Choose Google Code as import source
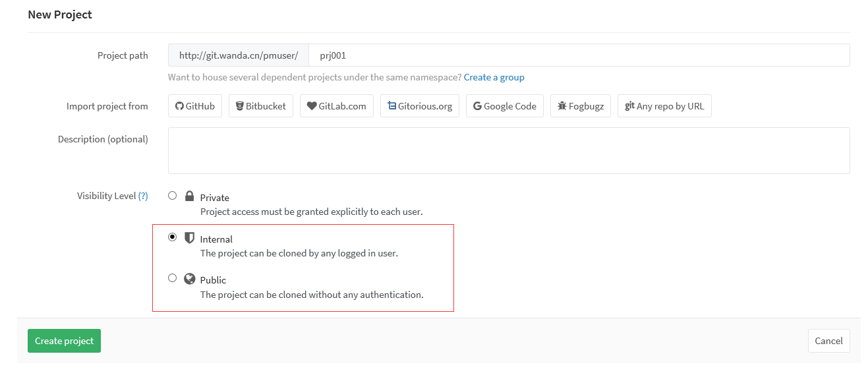This screenshot has height=383, width=868. pos(504,105)
